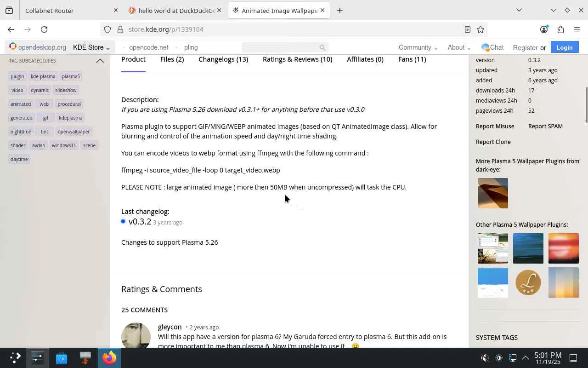The width and height of the screenshot is (588, 368).
Task: Open the Changelogs (13) tab
Action: (x=223, y=59)
